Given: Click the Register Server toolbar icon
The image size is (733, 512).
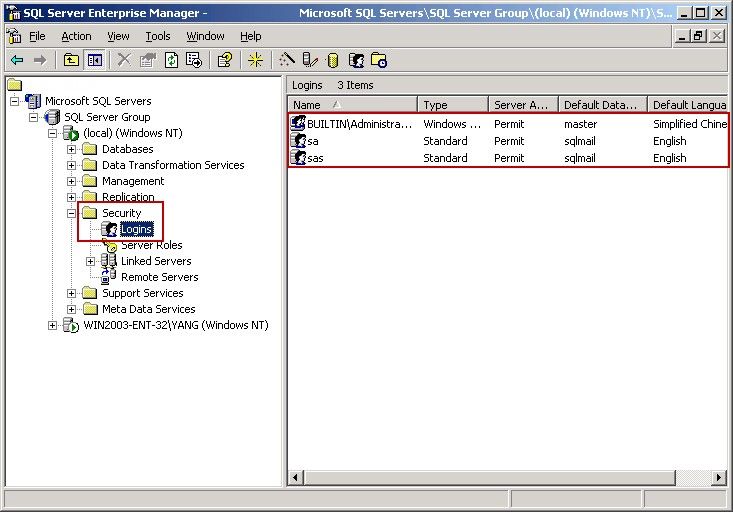Looking at the screenshot, I should click(x=310, y=60).
